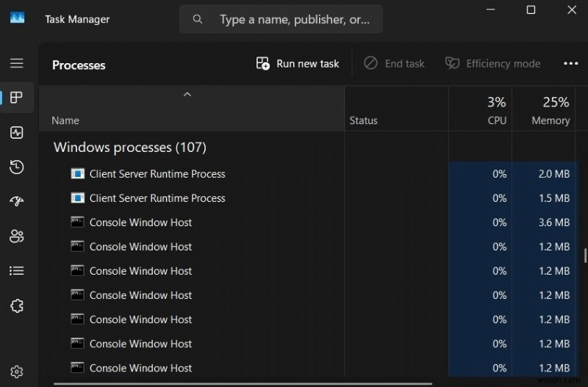The width and height of the screenshot is (588, 387).
Task: Select the Processes sidebar icon
Action: 16,98
